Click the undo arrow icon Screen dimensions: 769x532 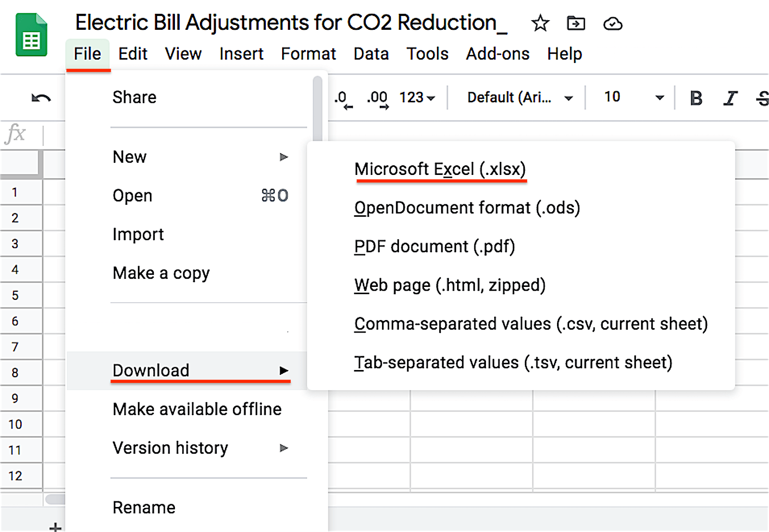click(41, 99)
